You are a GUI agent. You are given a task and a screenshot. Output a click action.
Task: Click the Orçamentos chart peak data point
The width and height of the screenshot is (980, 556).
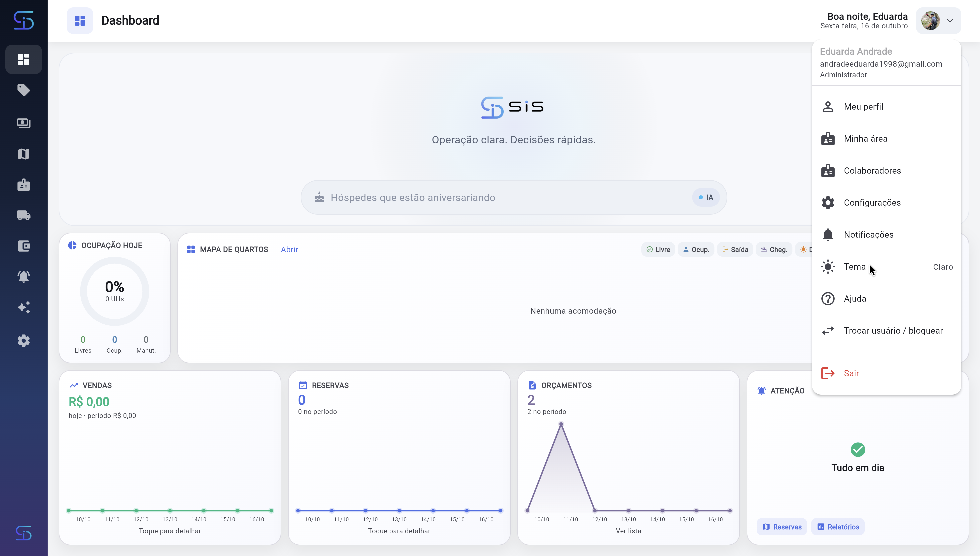(561, 424)
